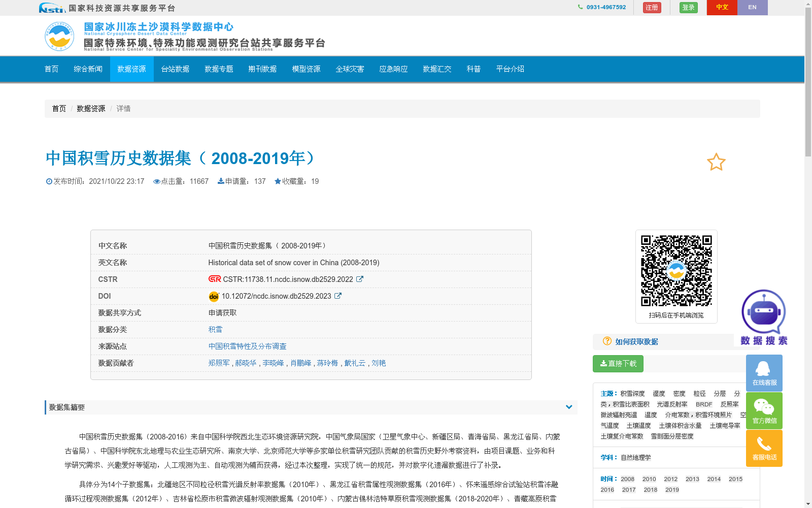Go to 首页 in the breadcrumb
Screen dimensions: 812x508
pos(59,109)
